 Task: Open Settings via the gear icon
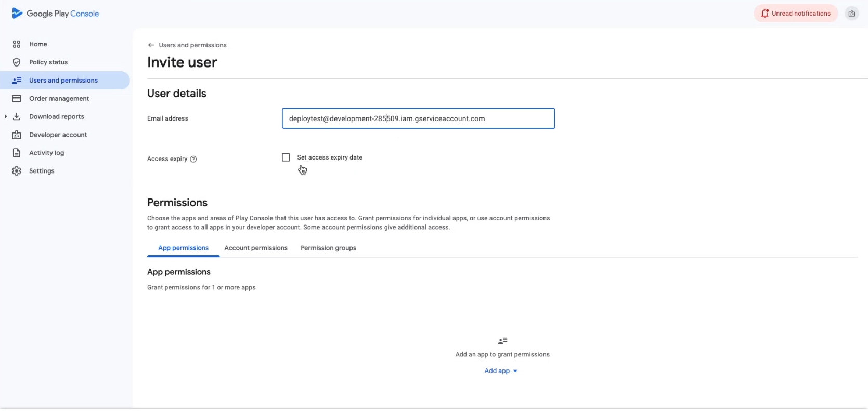coord(17,171)
